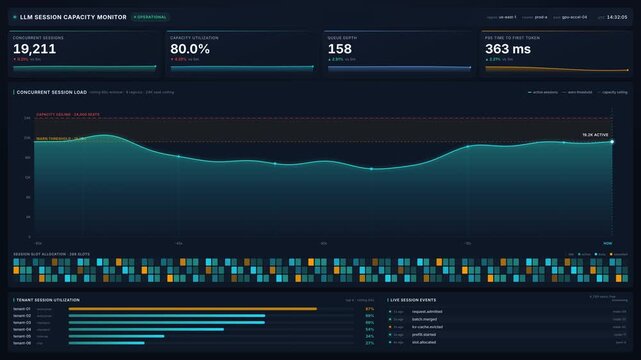This screenshot has width=641, height=360.
Task: Toggle the active sessions legend entry
Action: click(x=542, y=92)
